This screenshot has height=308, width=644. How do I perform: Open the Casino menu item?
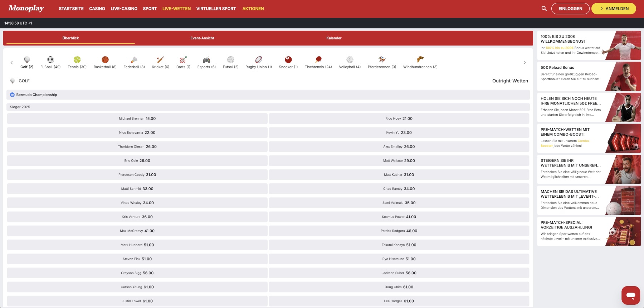click(97, 9)
